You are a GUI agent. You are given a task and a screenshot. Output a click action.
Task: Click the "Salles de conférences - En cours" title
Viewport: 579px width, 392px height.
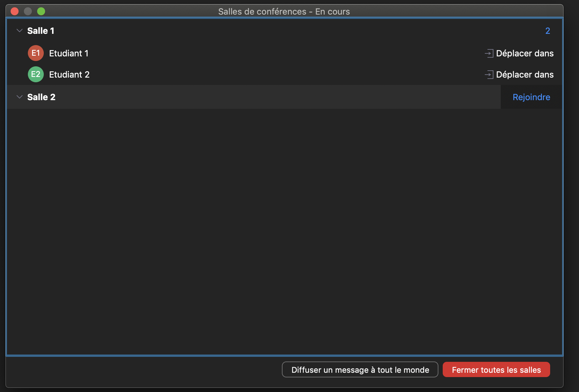[284, 12]
